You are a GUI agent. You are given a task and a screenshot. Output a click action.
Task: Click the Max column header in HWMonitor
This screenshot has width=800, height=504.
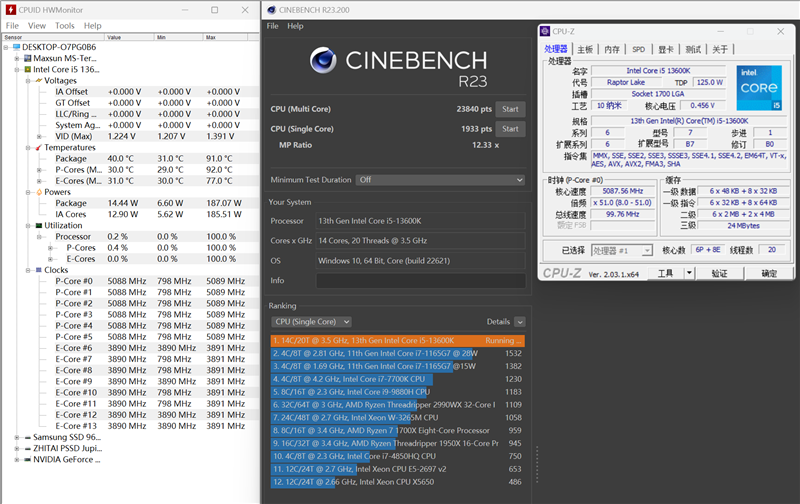pos(226,37)
